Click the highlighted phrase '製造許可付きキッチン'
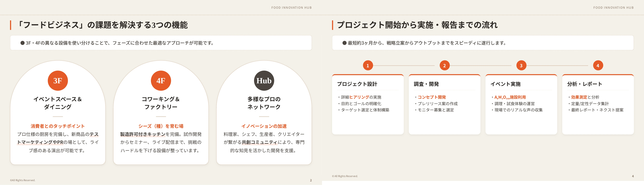This screenshot has height=185, width=644. coord(143,134)
